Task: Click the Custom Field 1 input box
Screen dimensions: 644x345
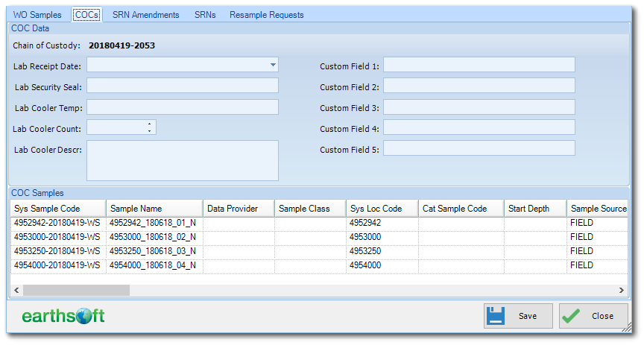Action: pos(479,66)
